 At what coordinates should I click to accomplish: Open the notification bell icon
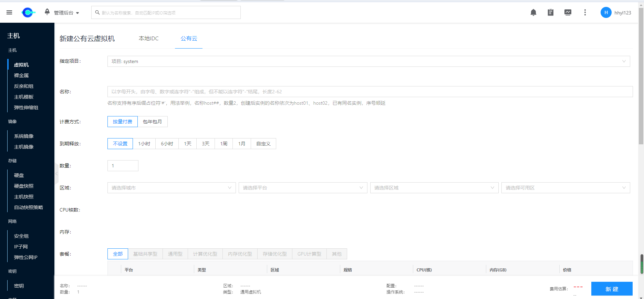[533, 12]
